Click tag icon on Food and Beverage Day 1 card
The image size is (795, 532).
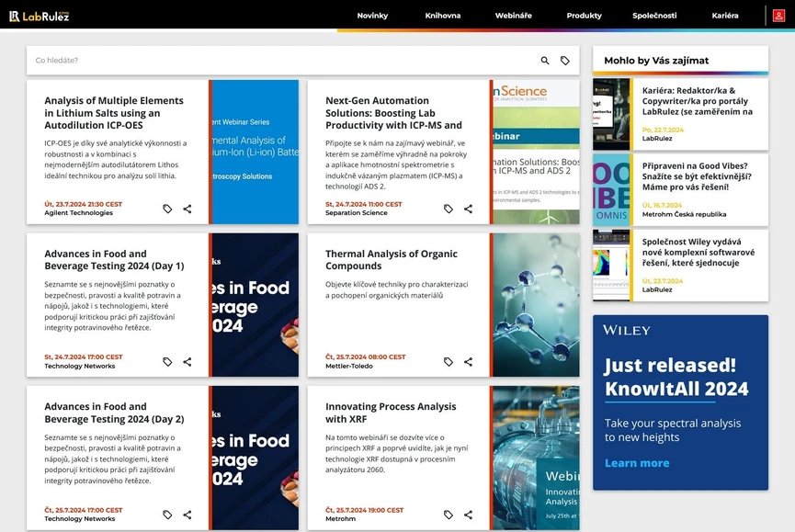pyautogui.click(x=167, y=362)
